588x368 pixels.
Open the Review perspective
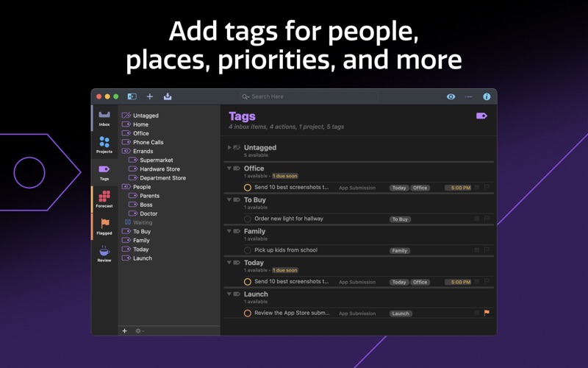[104, 253]
